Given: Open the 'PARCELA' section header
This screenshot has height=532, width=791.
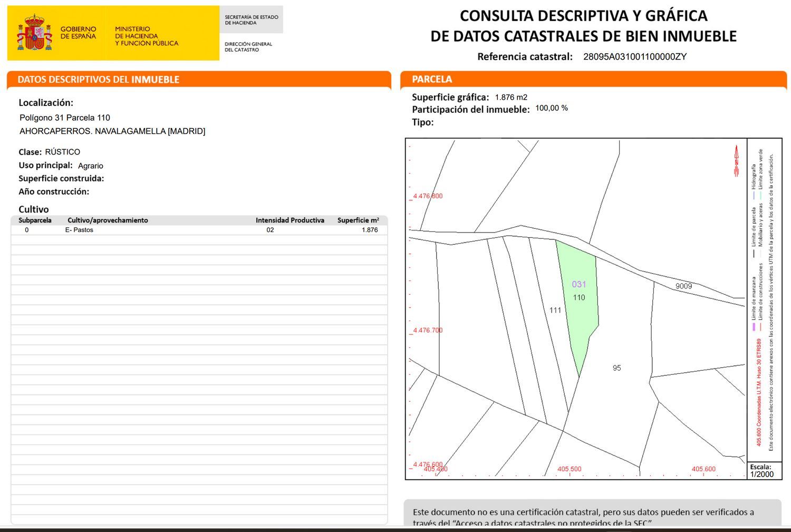Looking at the screenshot, I should (432, 79).
